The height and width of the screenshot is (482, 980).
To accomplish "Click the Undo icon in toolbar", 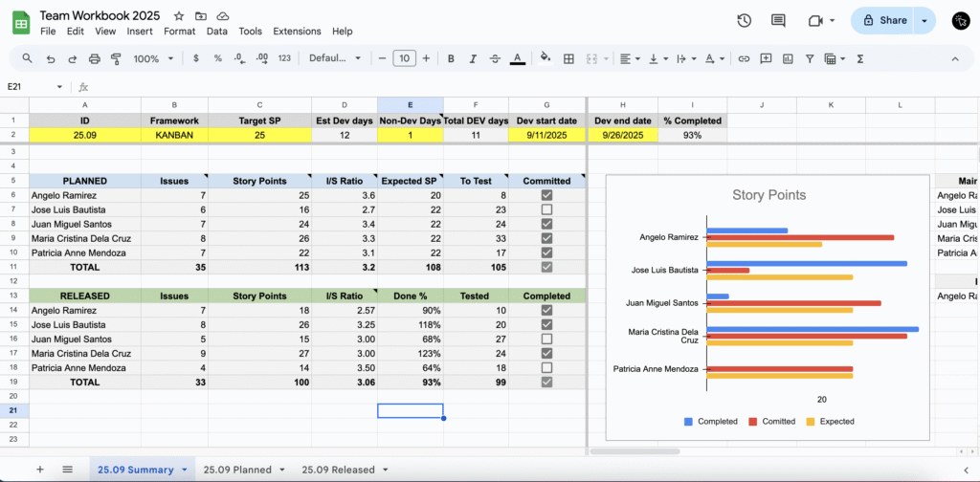I will coord(50,58).
